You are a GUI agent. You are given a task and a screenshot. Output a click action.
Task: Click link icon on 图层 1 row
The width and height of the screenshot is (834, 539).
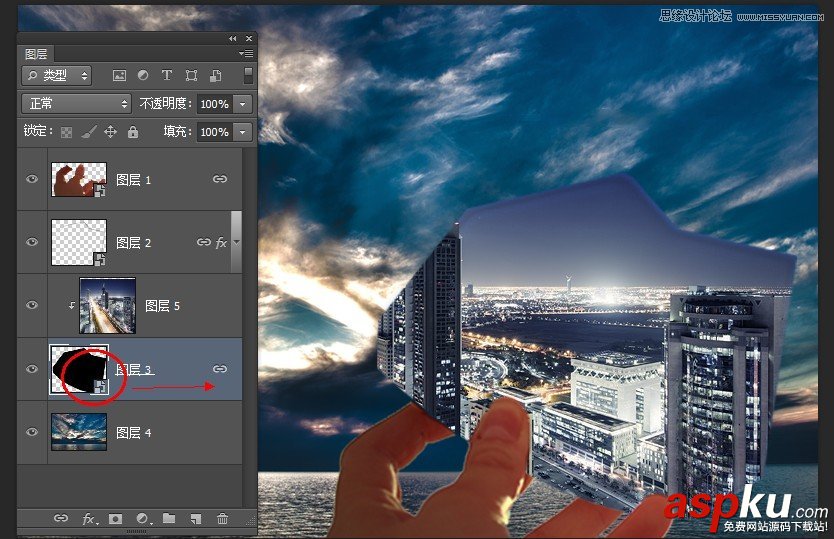pyautogui.click(x=220, y=179)
